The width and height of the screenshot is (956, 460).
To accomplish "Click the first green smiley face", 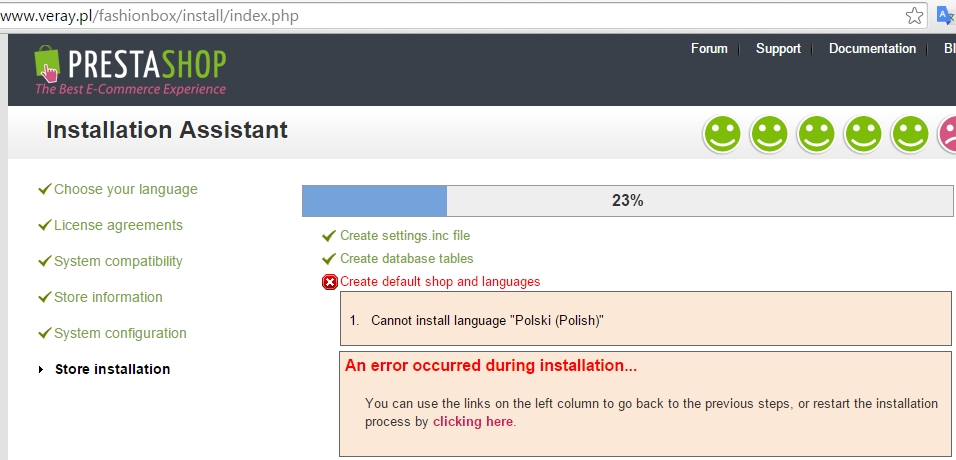I will pyautogui.click(x=722, y=134).
